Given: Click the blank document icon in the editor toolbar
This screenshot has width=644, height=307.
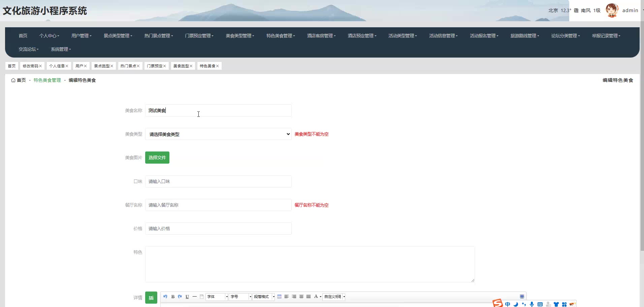Looking at the screenshot, I should coord(202,297).
